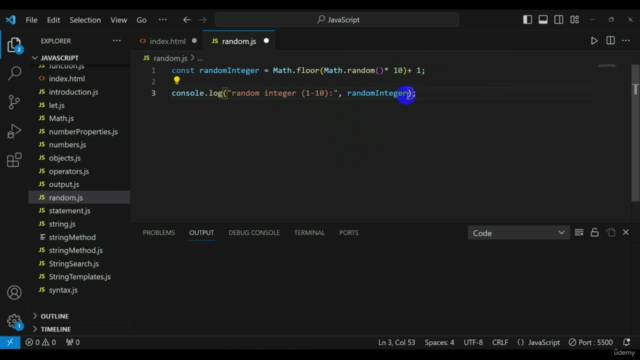640x360 pixels.
Task: Show errors and warnings count
Action: [40, 342]
